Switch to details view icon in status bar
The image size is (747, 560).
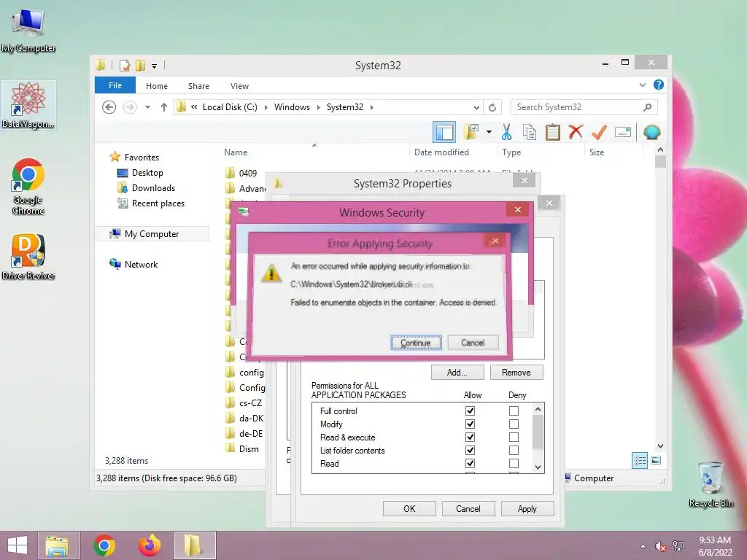640,460
